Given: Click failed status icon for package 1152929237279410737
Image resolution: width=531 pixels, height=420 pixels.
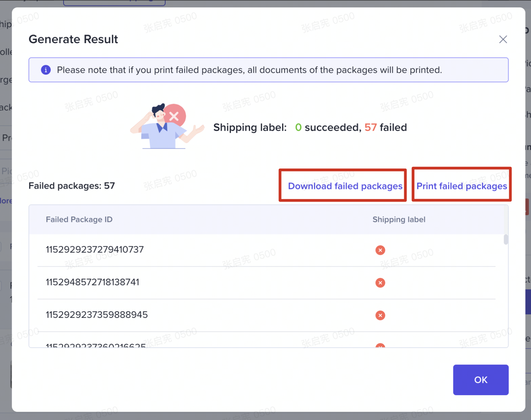Looking at the screenshot, I should click(x=380, y=250).
